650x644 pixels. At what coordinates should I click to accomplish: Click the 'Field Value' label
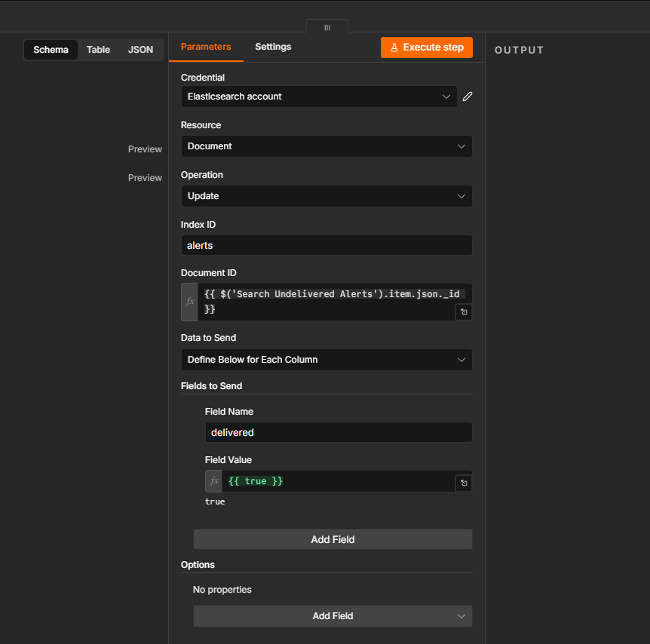point(228,460)
